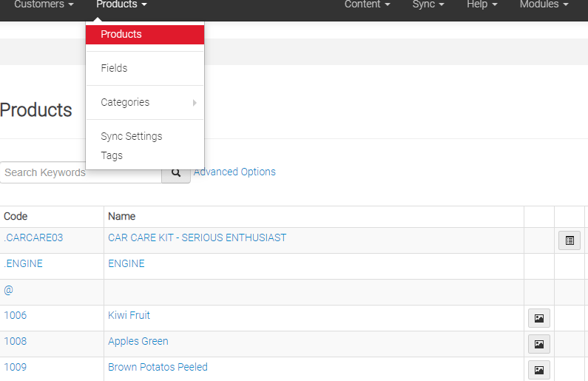Open the Help dropdown menu

point(482,4)
